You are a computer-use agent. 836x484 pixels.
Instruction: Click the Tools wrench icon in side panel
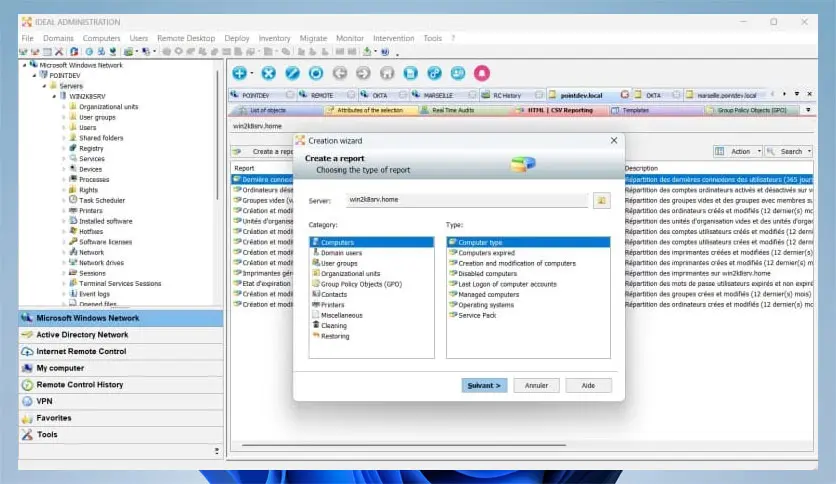[27, 434]
